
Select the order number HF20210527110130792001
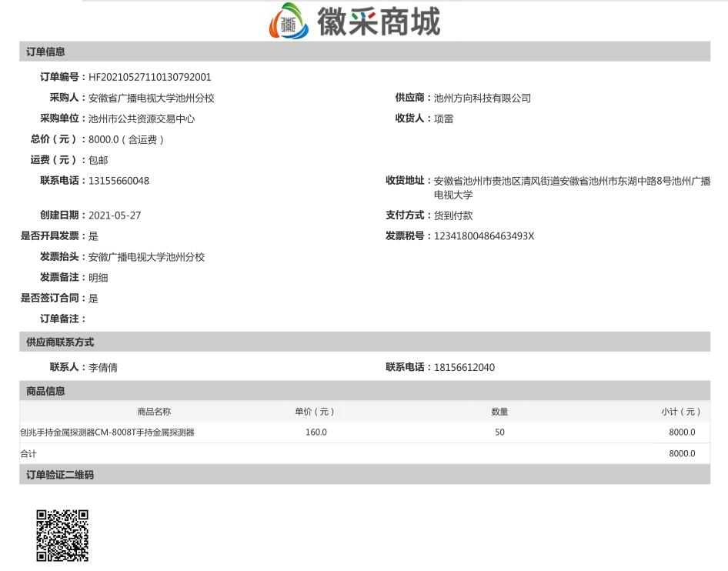tap(150, 77)
